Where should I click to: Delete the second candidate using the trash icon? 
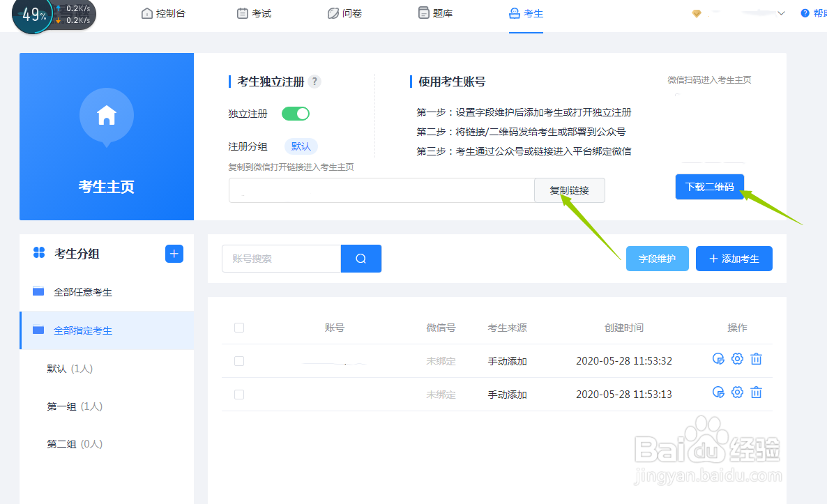(756, 392)
